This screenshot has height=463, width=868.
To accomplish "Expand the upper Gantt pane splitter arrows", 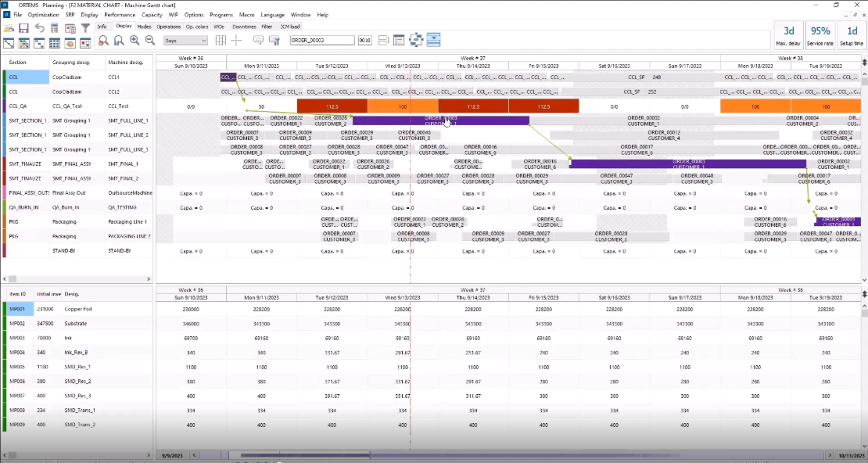I will 863,59.
